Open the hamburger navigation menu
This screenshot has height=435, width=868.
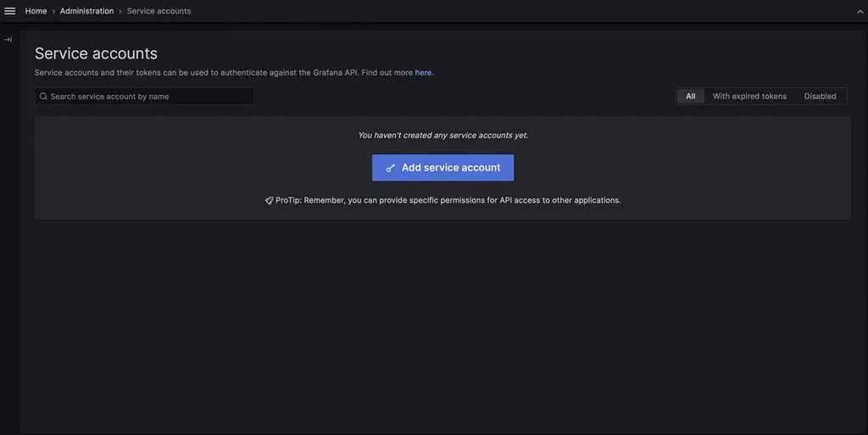10,11
